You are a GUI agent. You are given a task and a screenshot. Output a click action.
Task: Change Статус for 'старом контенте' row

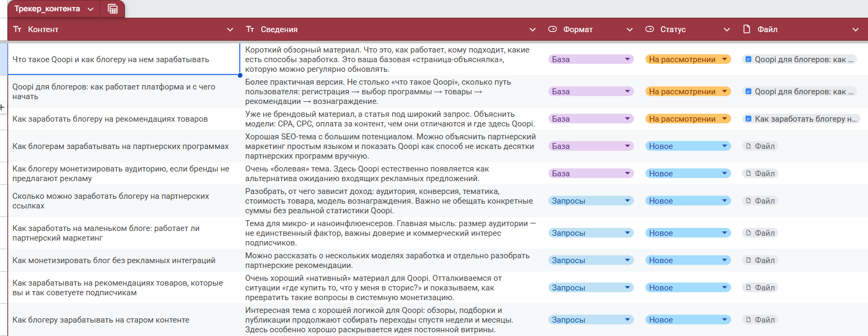(688, 320)
